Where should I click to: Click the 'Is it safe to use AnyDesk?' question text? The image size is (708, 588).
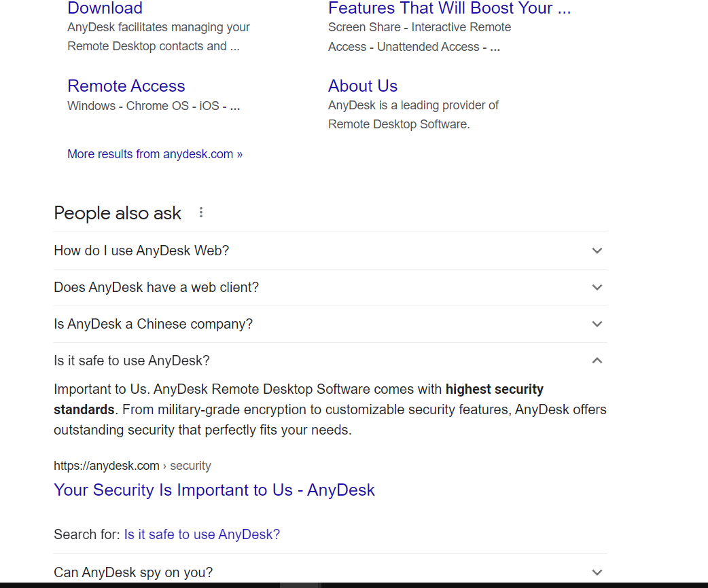pos(132,361)
